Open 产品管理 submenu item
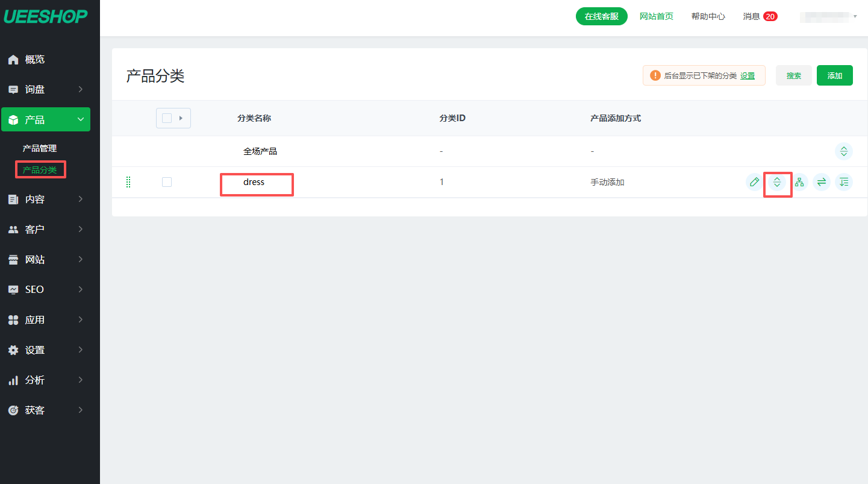The height and width of the screenshot is (484, 868). click(x=40, y=148)
